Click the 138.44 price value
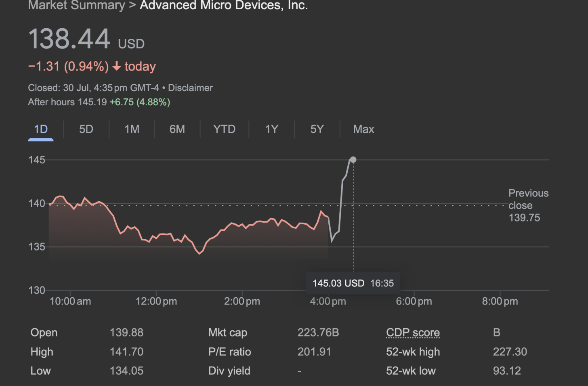Viewport: 588px width, 386px height. coord(69,39)
